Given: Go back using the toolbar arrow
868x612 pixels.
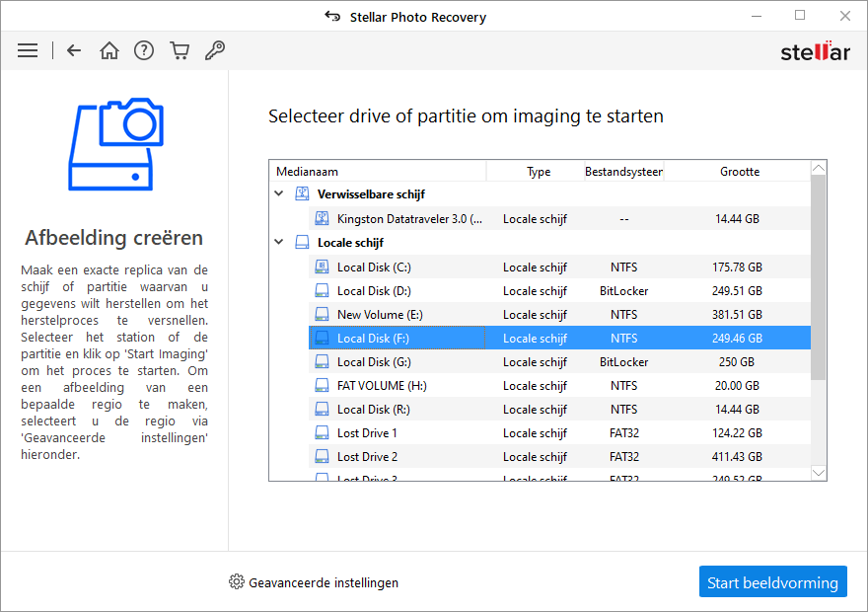Looking at the screenshot, I should [74, 51].
